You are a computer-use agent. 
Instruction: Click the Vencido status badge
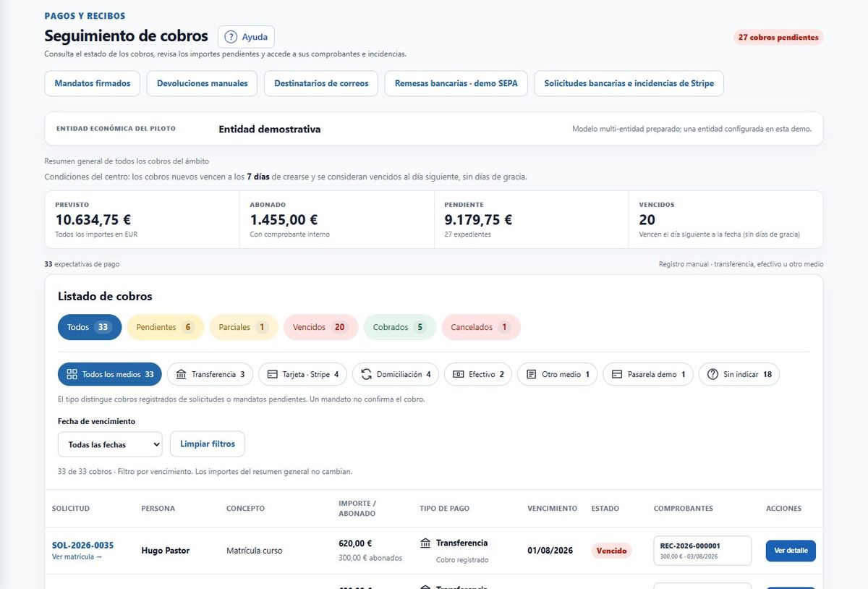612,551
